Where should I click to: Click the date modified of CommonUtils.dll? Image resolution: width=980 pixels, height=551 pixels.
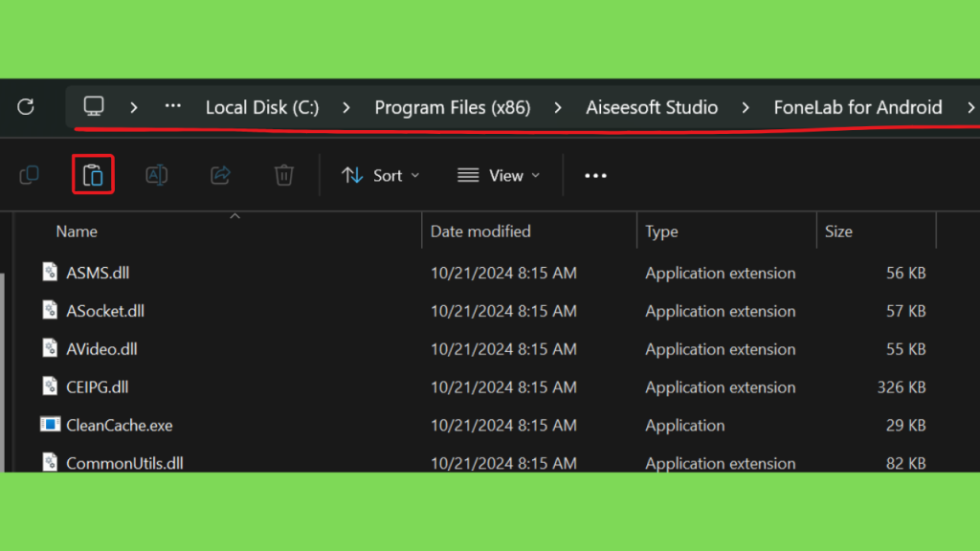click(x=503, y=464)
